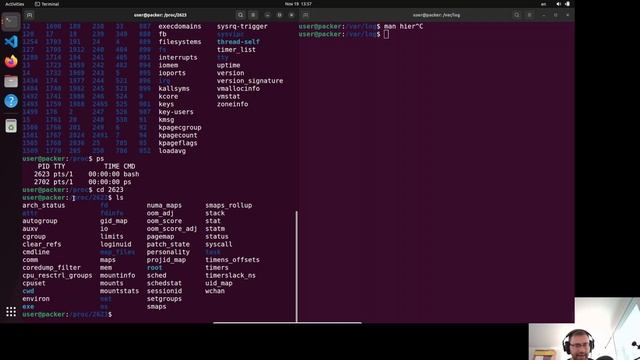Click 'cpu_resctrl_groups' in 2623 listing
This screenshot has height=360, width=640.
point(57,276)
